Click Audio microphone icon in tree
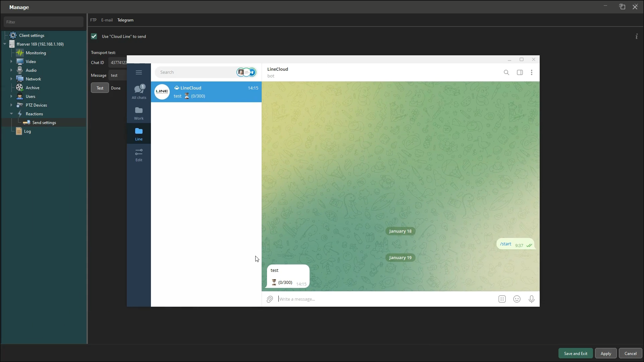The image size is (644, 362). click(20, 70)
